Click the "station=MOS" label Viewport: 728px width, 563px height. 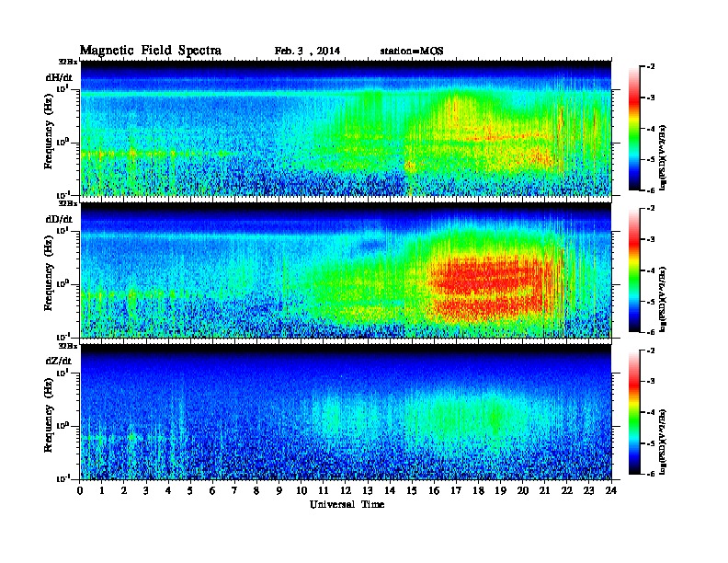tap(412, 52)
